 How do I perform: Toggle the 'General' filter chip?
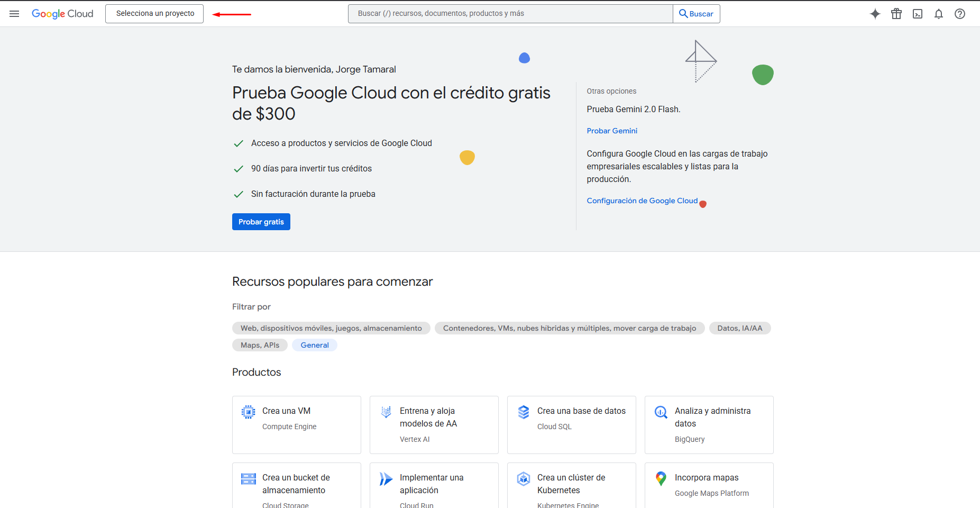tap(315, 345)
